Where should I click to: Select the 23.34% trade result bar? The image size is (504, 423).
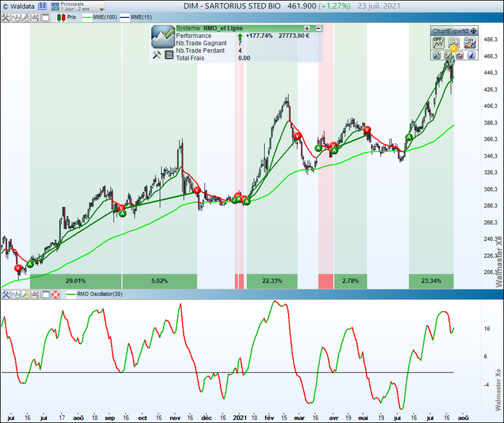coord(431,281)
